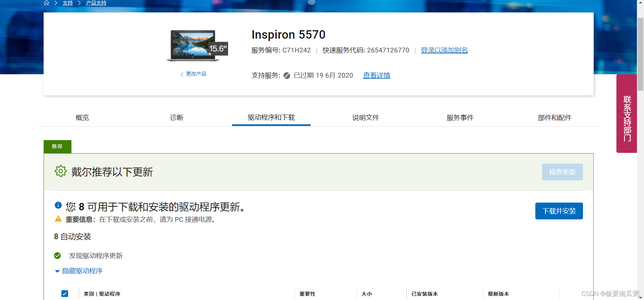The image size is (644, 300).
Task: Switch to the 概览 tab
Action: click(82, 118)
